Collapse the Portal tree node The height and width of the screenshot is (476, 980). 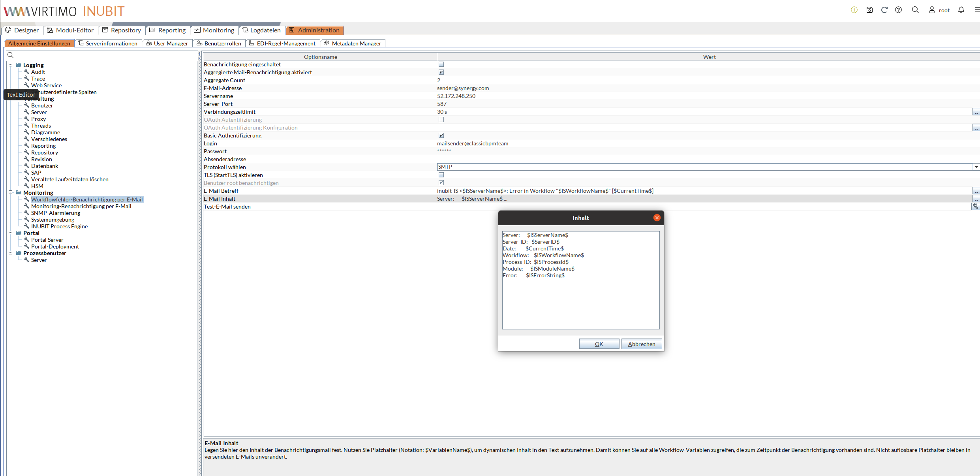[10, 233]
